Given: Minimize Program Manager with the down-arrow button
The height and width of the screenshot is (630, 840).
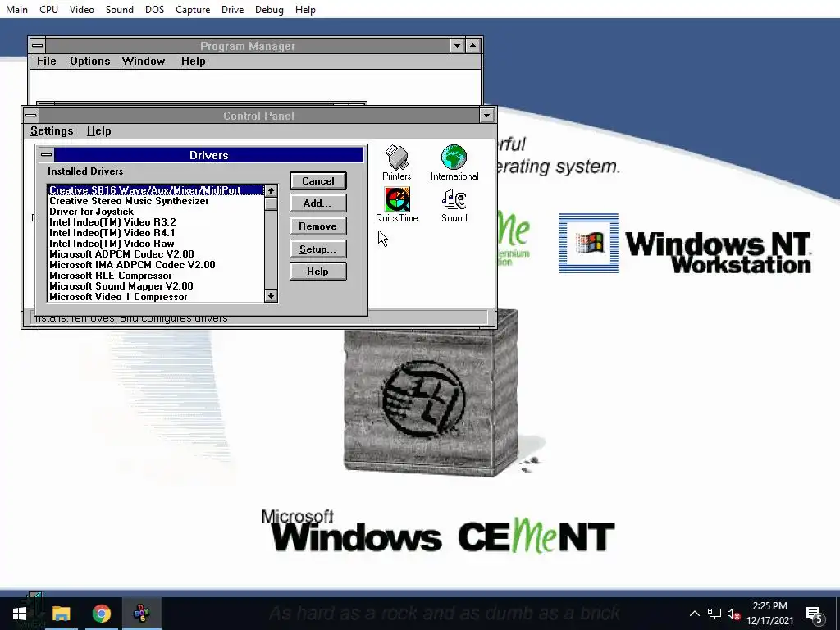Looking at the screenshot, I should 457,46.
